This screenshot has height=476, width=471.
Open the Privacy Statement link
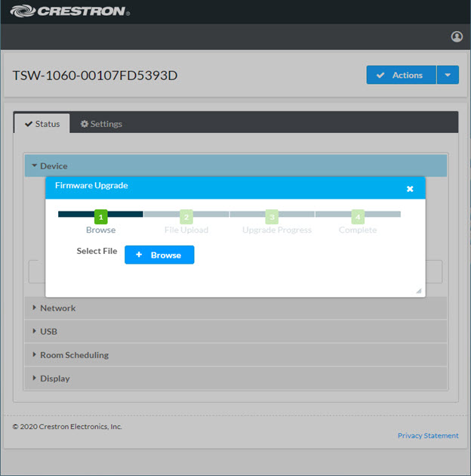pos(428,435)
